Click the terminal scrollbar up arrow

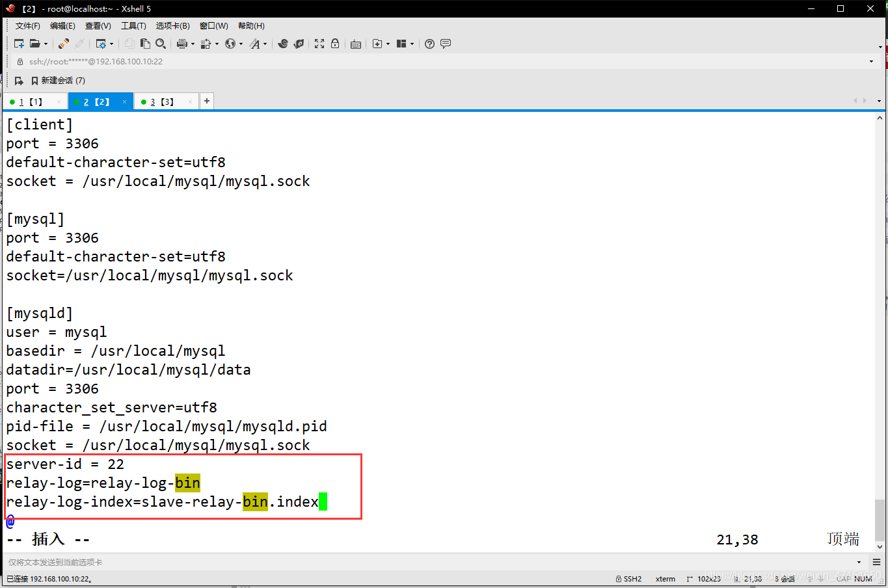pos(880,119)
